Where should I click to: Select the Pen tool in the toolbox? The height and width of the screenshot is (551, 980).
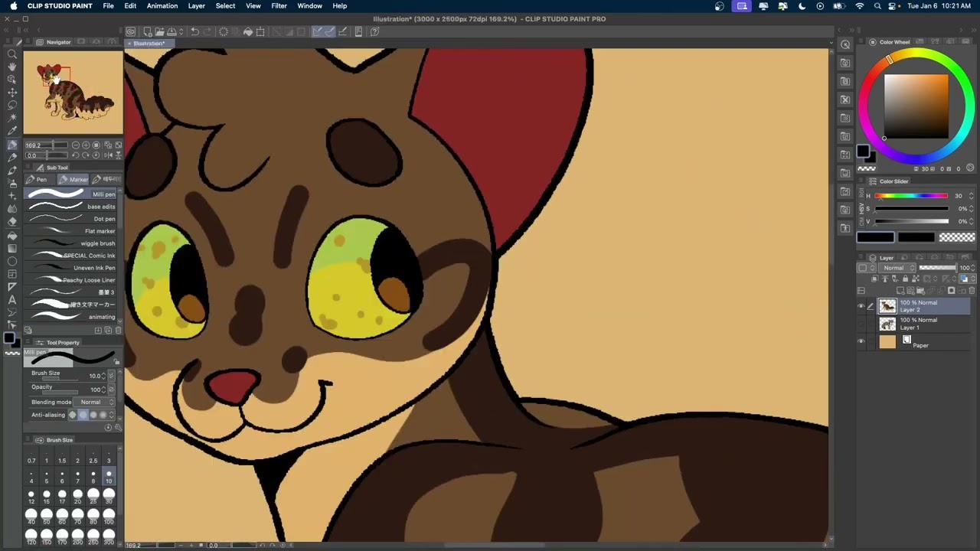12,145
